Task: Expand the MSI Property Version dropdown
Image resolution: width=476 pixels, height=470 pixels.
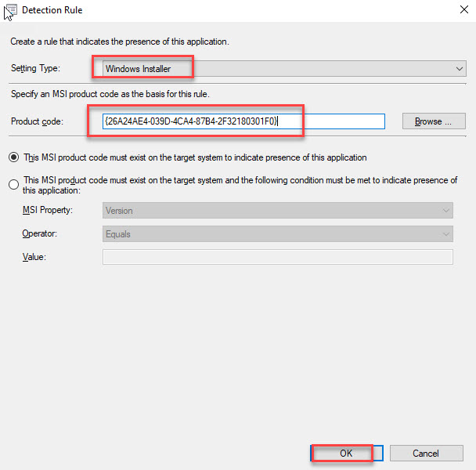Action: coord(278,211)
